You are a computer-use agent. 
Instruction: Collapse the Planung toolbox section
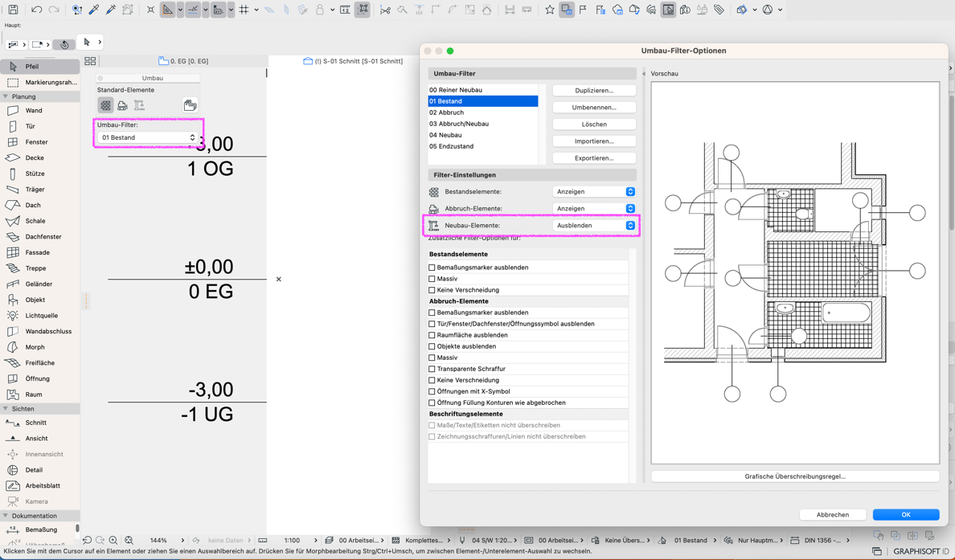pyautogui.click(x=6, y=96)
